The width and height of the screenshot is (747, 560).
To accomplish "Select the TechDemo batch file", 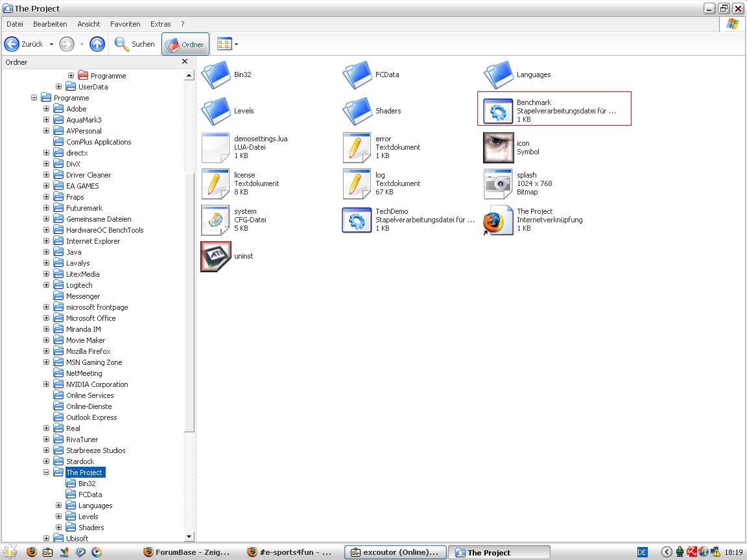I will coord(357,220).
